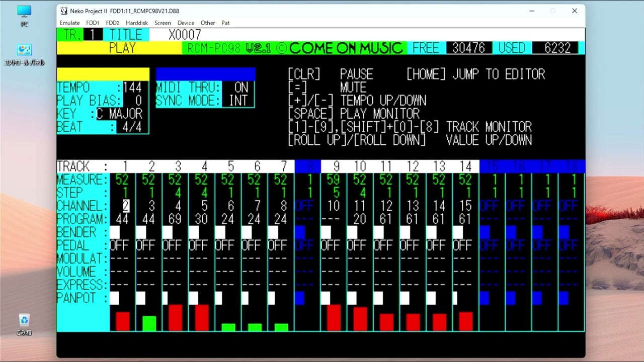Click the pedal OFF value of track 9
Viewport: 644px width, 362px height.
(330, 245)
